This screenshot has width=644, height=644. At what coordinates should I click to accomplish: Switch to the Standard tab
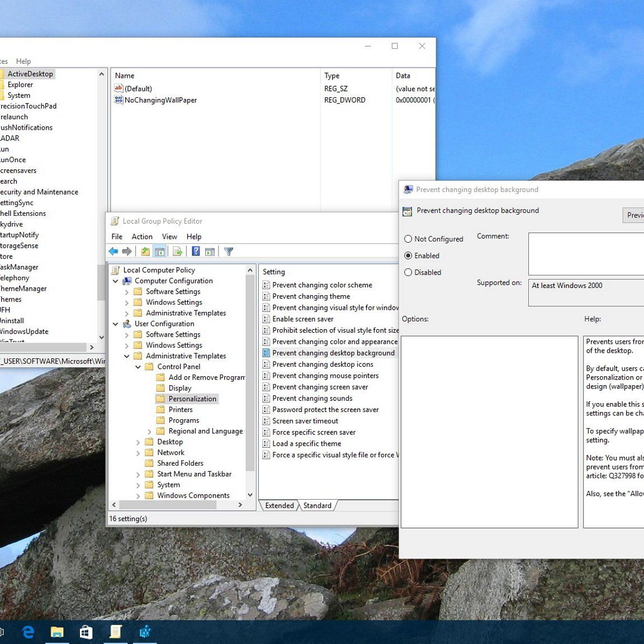(x=317, y=506)
